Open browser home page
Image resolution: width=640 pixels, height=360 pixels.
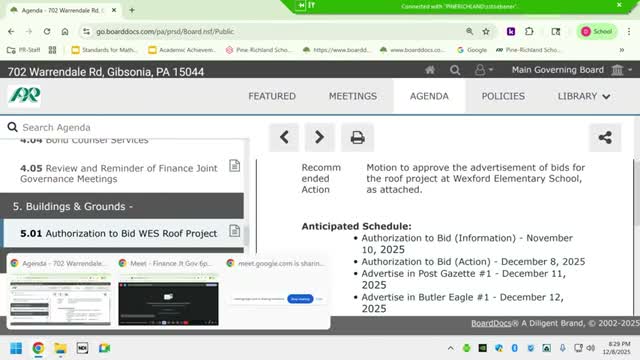click(x=65, y=31)
